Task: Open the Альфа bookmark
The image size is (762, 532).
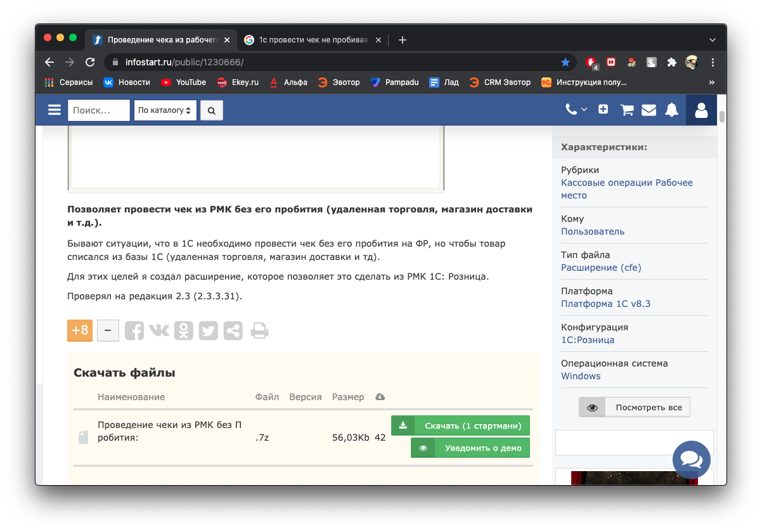Action: point(288,82)
